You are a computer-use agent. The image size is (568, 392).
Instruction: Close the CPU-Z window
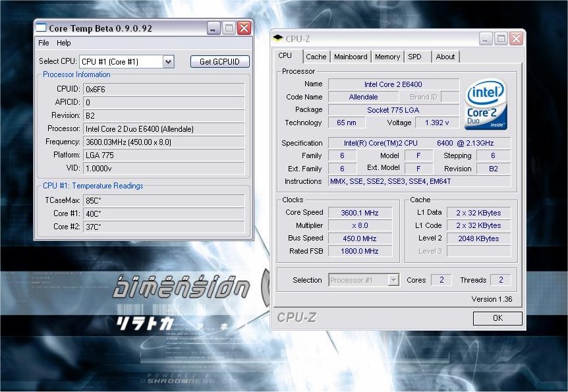(x=516, y=38)
